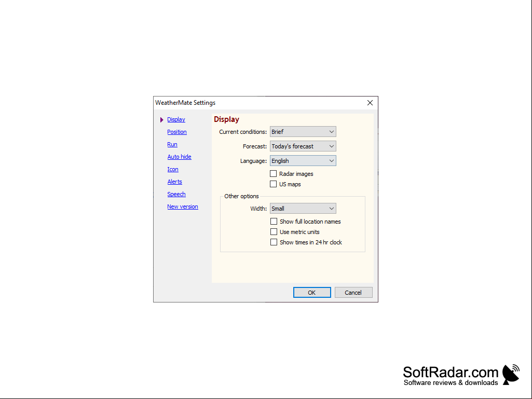Open the Icon settings page
The width and height of the screenshot is (532, 399).
point(173,169)
